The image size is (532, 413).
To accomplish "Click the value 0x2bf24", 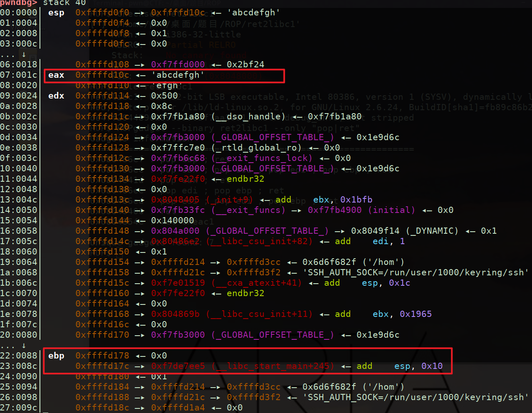I will pos(245,65).
